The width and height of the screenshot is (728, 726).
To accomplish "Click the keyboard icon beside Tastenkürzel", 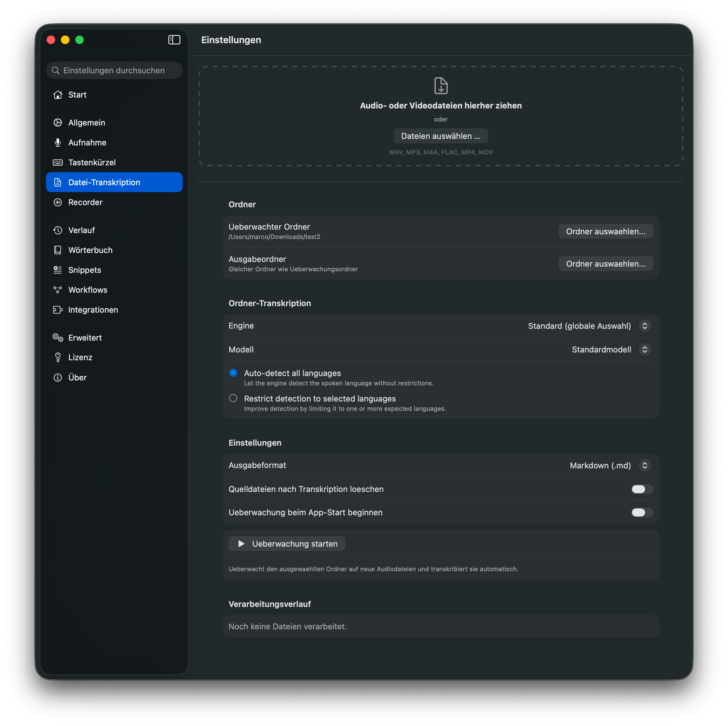I will point(58,163).
